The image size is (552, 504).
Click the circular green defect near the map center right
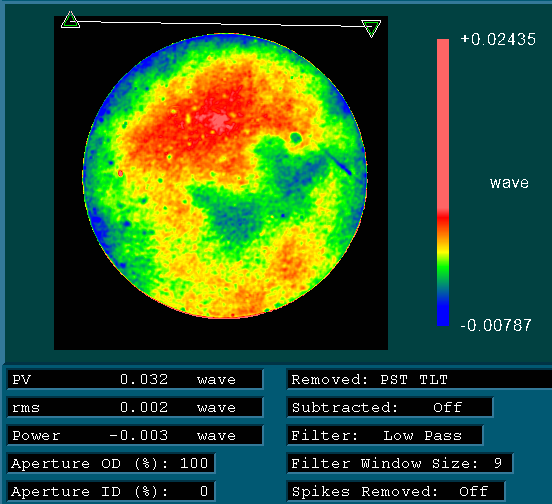pyautogui.click(x=295, y=138)
